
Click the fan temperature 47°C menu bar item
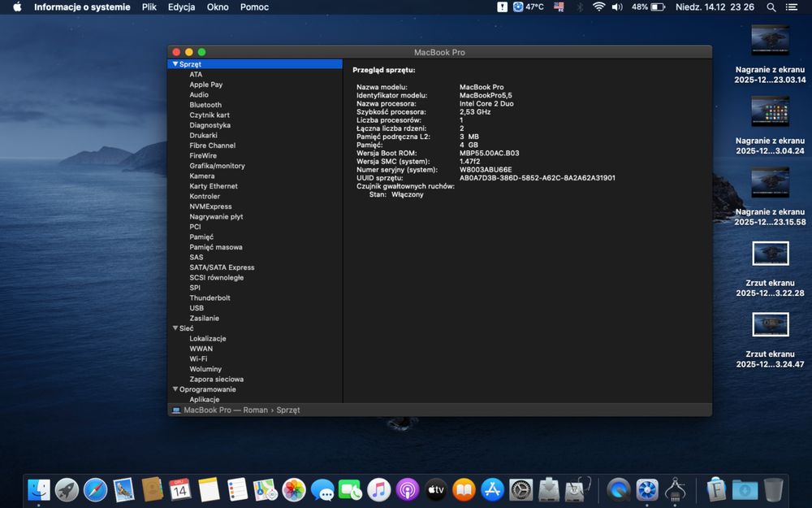[x=529, y=7]
